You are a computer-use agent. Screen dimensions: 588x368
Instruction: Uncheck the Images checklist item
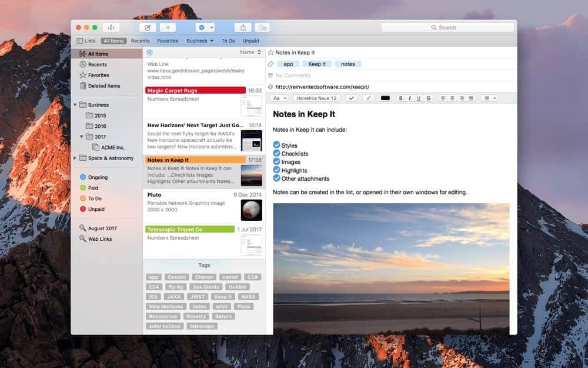[277, 161]
